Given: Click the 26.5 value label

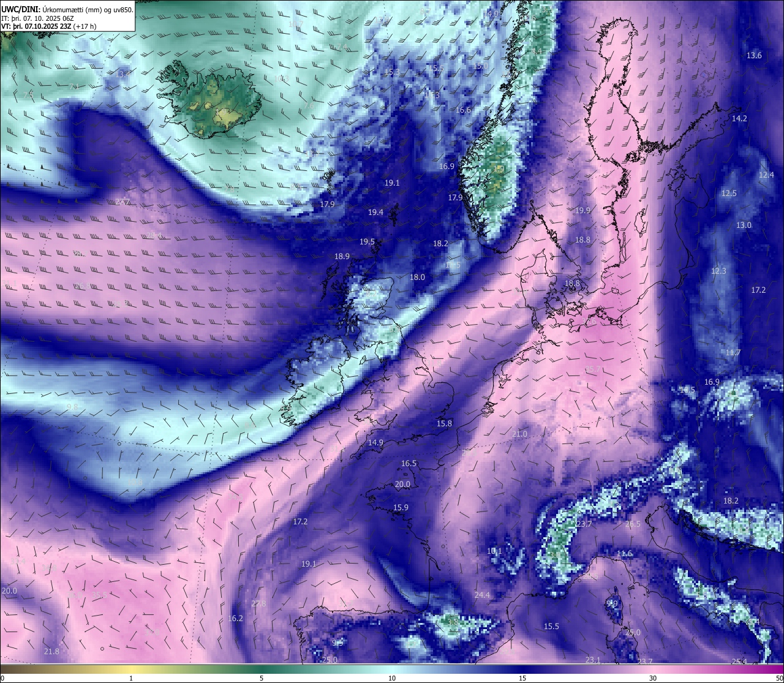Looking at the screenshot, I should tap(633, 524).
